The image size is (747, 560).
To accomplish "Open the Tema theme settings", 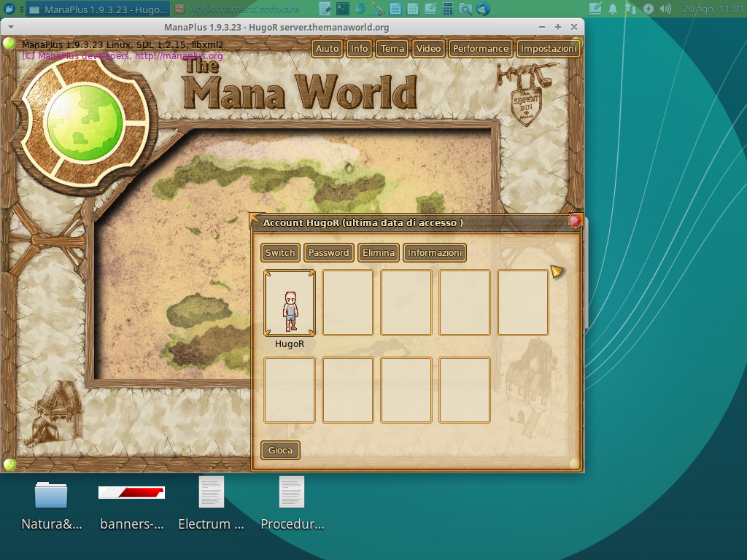I will pyautogui.click(x=392, y=49).
